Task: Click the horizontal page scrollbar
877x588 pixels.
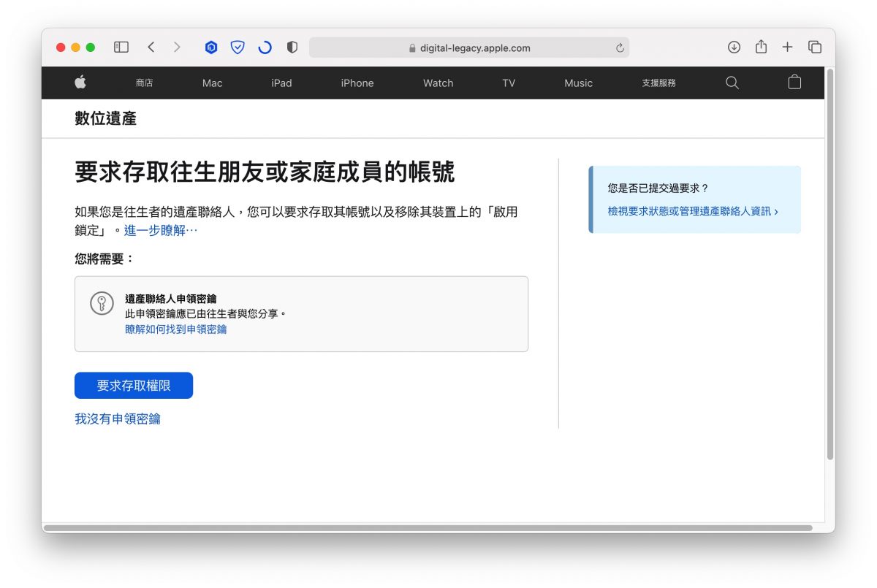Action: [428, 527]
